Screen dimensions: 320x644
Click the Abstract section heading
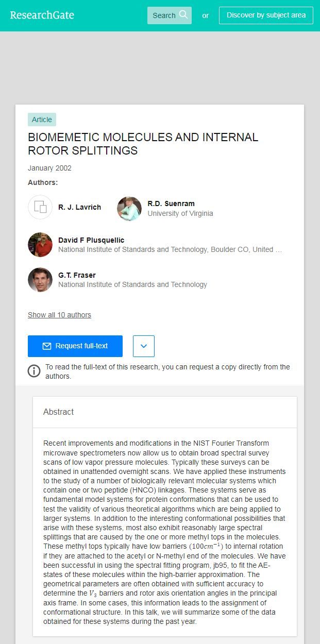point(58,412)
